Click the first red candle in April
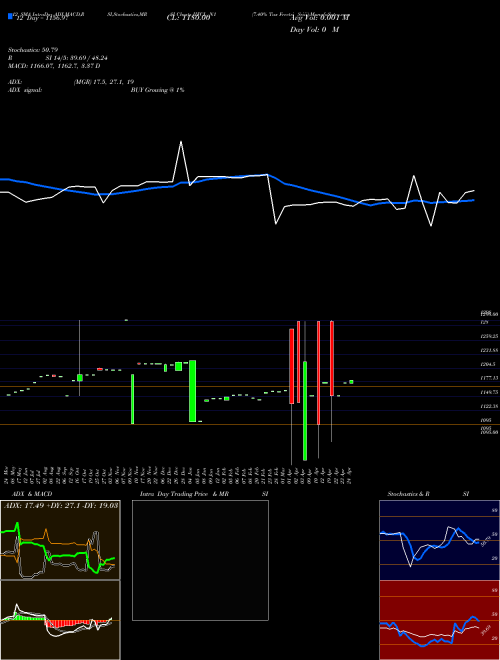The image size is (500, 660). coord(291,366)
